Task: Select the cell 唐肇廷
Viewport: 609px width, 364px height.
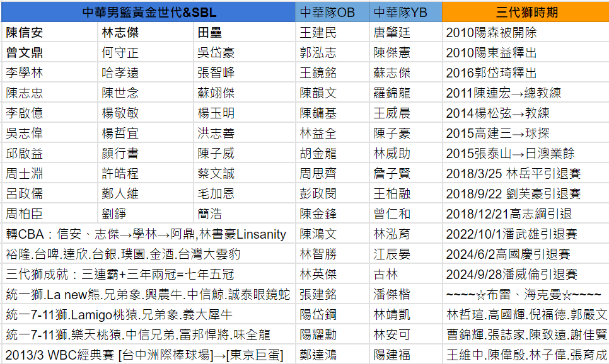Action: pyautogui.click(x=406, y=32)
